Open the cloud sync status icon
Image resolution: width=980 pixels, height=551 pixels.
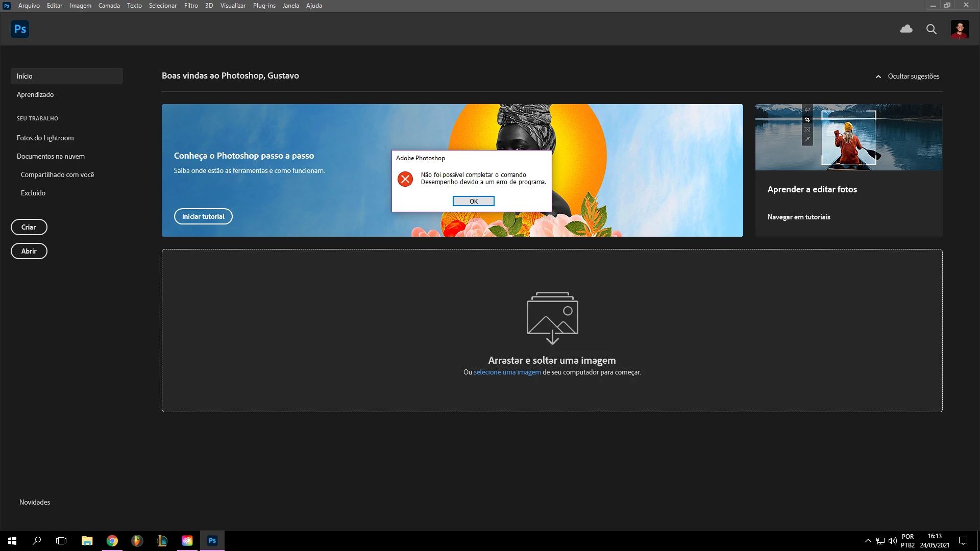tap(906, 29)
